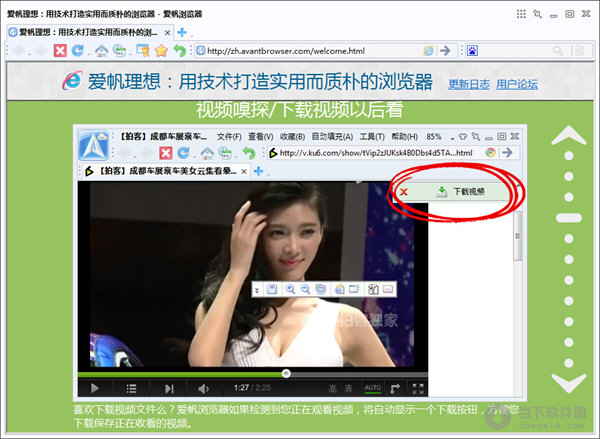600x439 pixels.
Task: Open 帮助(H) menu in embedded screenshot
Action: click(404, 137)
